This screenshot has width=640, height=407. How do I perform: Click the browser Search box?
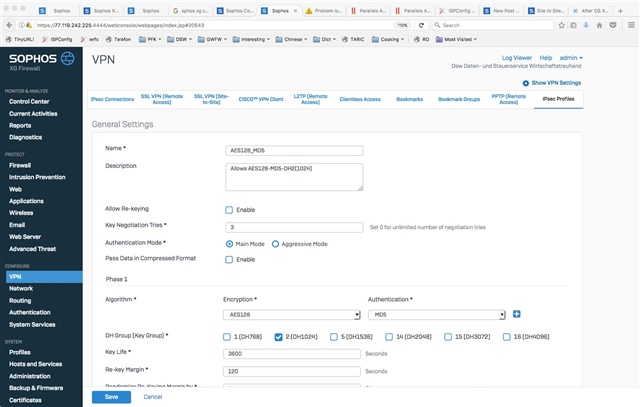click(x=493, y=25)
